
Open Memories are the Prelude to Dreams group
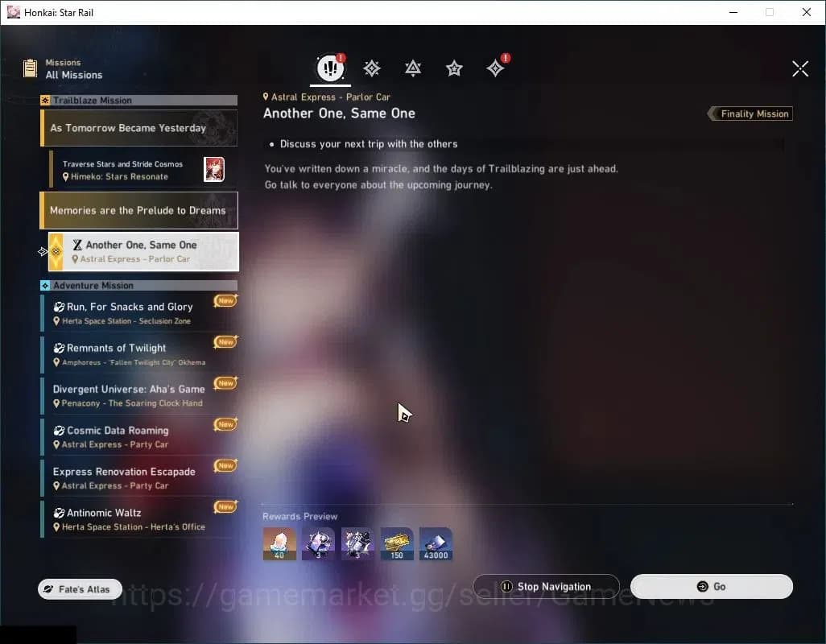pos(139,210)
